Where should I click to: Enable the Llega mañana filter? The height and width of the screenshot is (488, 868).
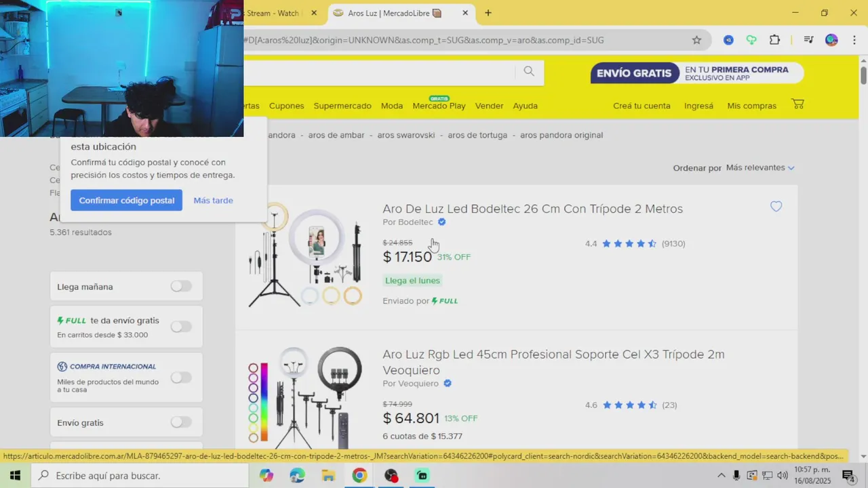pyautogui.click(x=181, y=287)
